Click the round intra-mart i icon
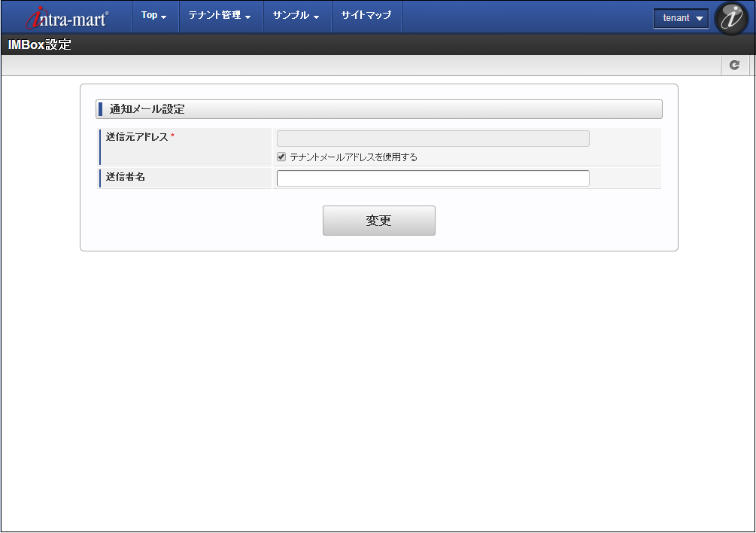 [x=731, y=18]
